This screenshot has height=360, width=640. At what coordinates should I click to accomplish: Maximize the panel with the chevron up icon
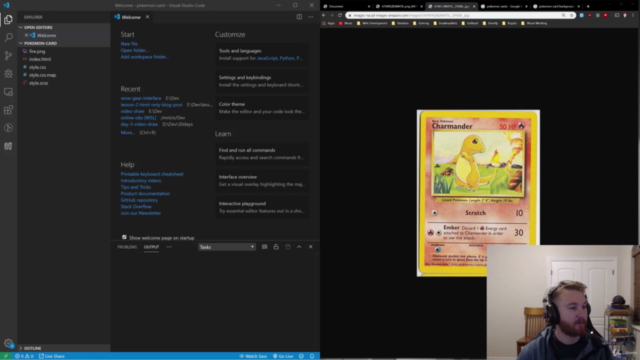pos(299,247)
